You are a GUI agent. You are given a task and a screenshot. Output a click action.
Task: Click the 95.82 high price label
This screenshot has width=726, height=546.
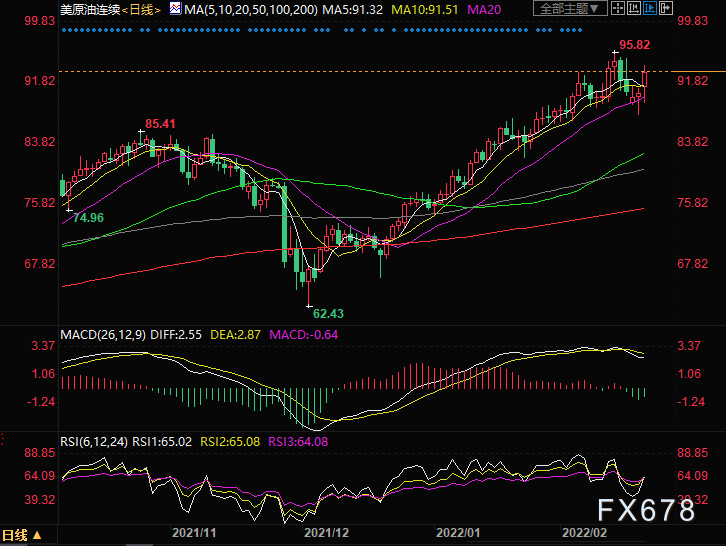pos(635,45)
